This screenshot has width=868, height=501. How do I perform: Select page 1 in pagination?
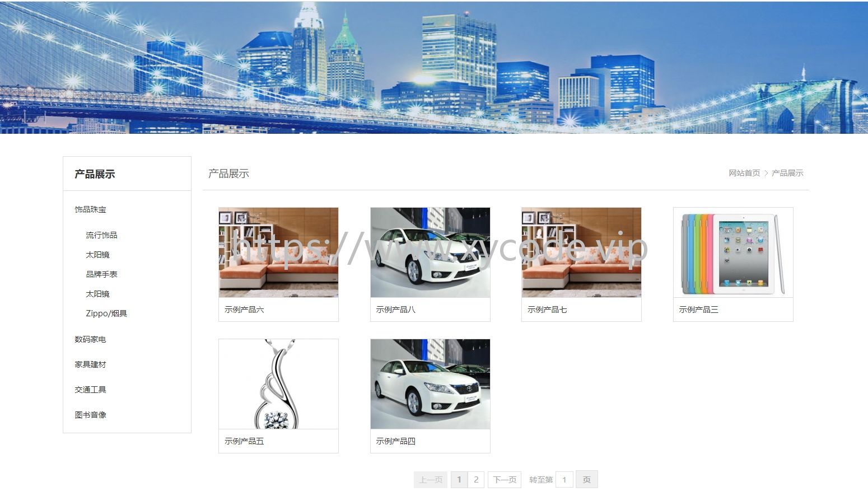point(459,480)
